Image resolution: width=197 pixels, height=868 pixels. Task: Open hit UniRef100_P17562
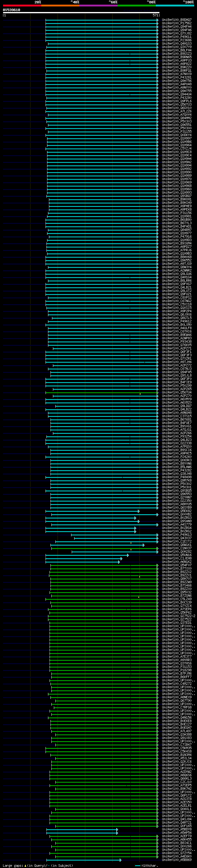(177, 23)
